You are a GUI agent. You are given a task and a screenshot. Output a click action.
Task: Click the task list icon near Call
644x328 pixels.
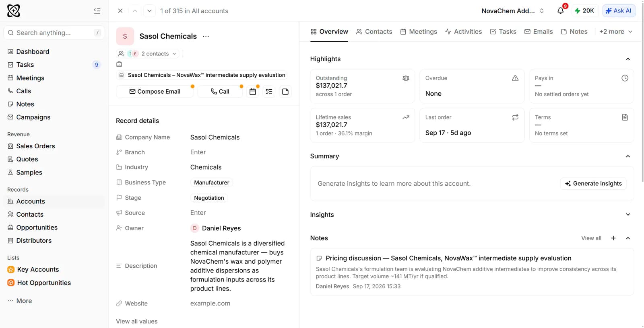click(x=269, y=92)
